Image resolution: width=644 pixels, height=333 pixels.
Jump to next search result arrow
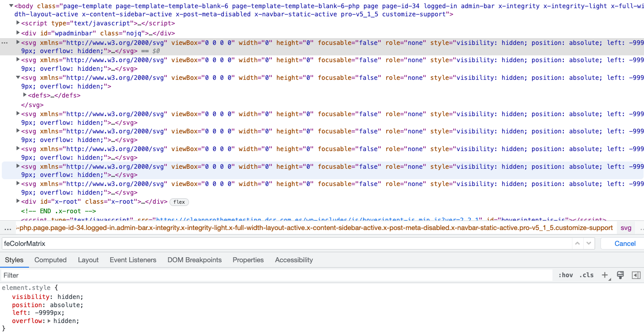[x=589, y=244]
